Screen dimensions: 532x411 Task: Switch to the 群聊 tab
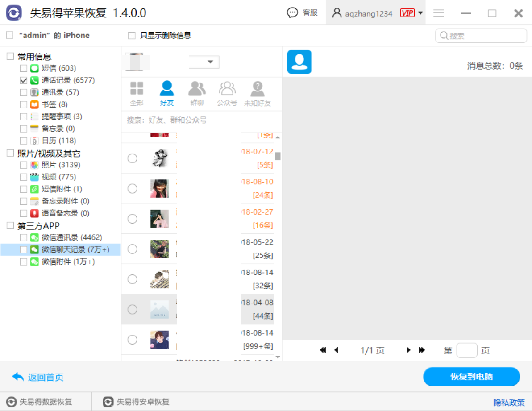click(197, 94)
